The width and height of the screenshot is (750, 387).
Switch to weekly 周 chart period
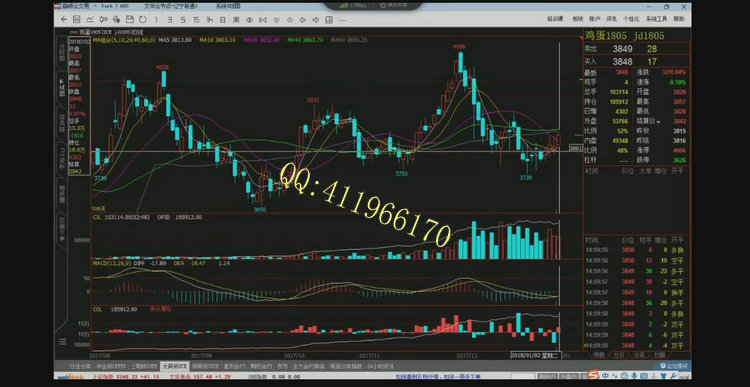point(236,20)
